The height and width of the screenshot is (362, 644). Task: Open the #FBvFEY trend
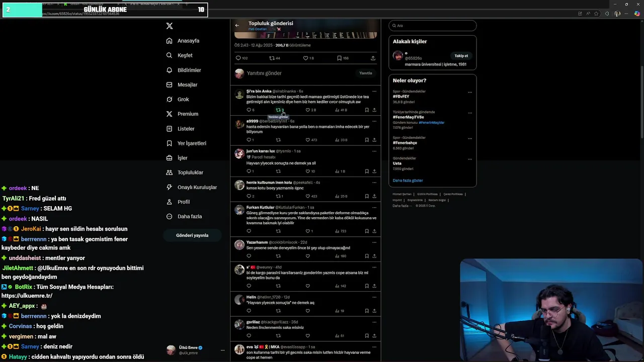(x=401, y=97)
